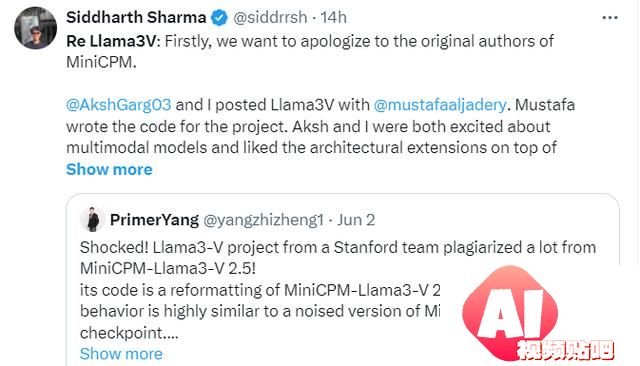Open the @yangzhizheng1 handle
The image size is (640, 366).
(263, 220)
